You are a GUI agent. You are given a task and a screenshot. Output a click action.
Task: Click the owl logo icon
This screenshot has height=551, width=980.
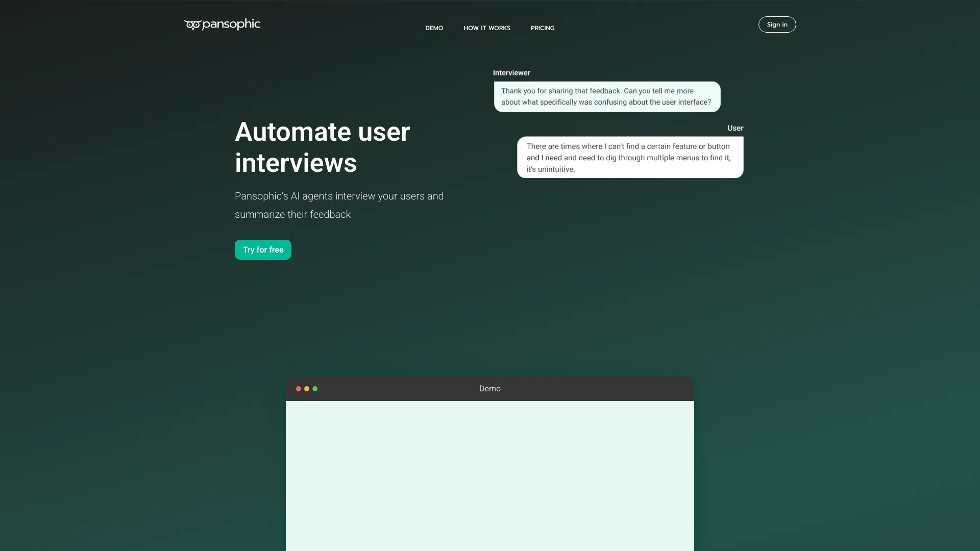coord(192,25)
